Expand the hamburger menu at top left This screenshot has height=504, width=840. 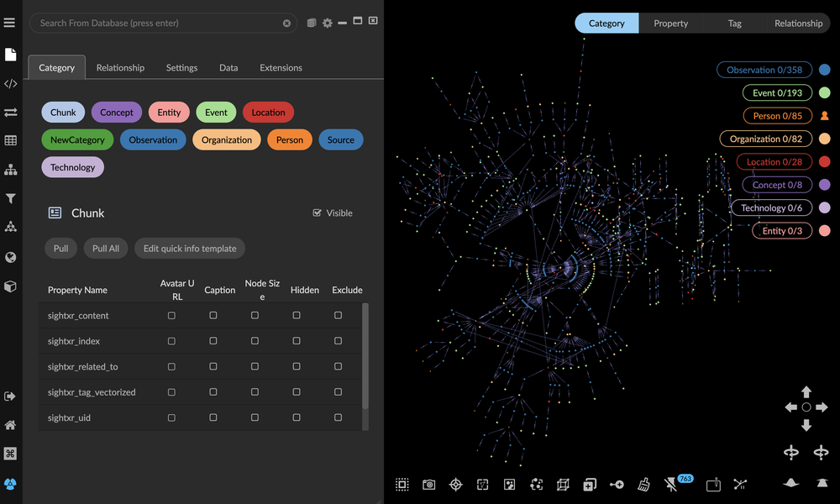[11, 23]
